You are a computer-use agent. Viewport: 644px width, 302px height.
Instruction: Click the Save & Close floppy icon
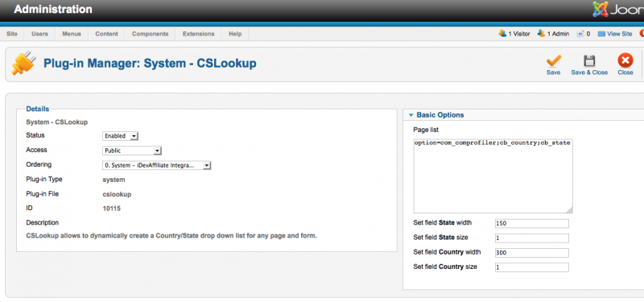(589, 61)
